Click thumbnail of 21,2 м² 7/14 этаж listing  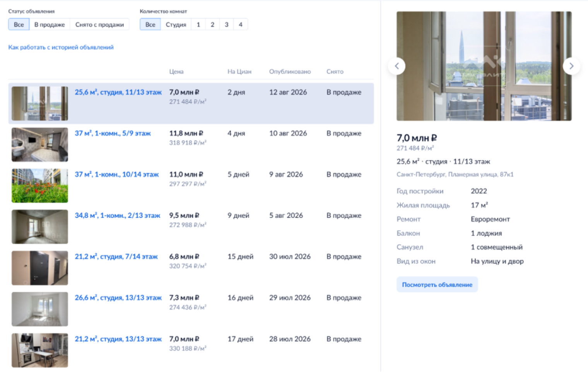pos(40,268)
